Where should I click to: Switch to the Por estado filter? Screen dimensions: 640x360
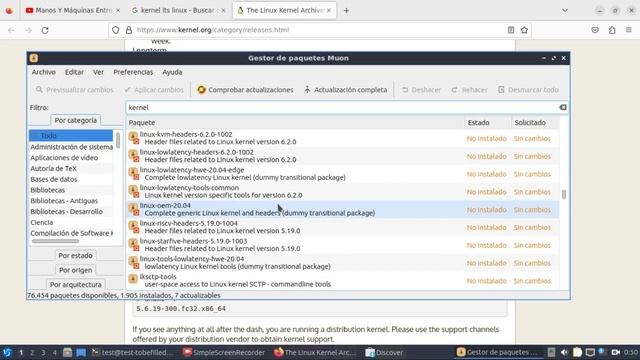(75, 256)
